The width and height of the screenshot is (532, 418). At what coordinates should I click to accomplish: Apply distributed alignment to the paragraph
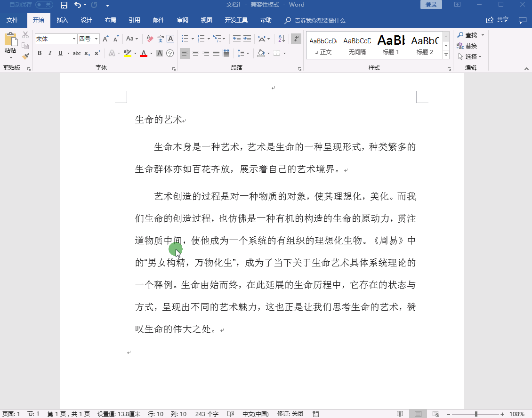click(226, 53)
